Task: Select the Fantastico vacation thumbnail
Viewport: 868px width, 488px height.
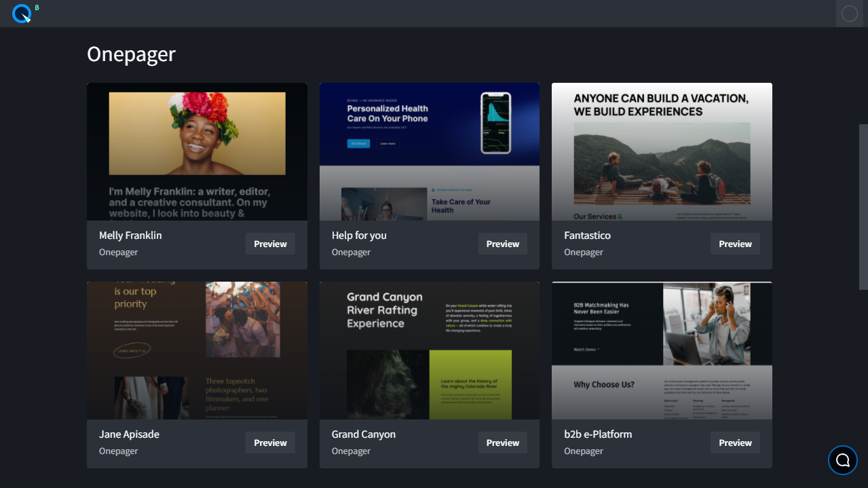Action: [662, 151]
